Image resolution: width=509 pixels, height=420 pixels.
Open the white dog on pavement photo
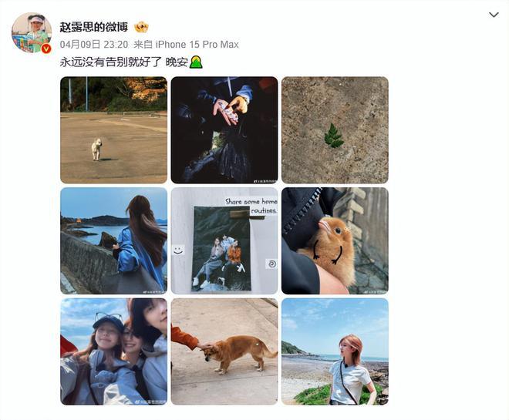(113, 130)
